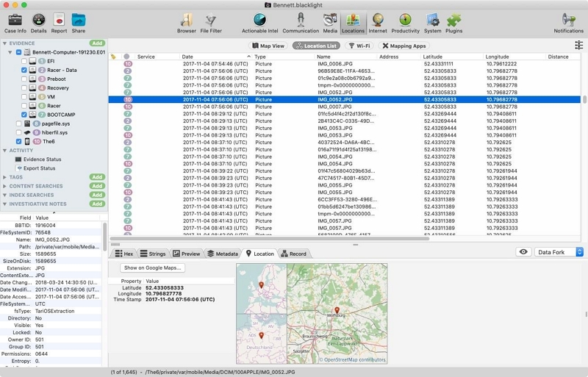Screen dimensions: 588x377
Task: Check the VM partition checkbox
Action: pos(24,97)
